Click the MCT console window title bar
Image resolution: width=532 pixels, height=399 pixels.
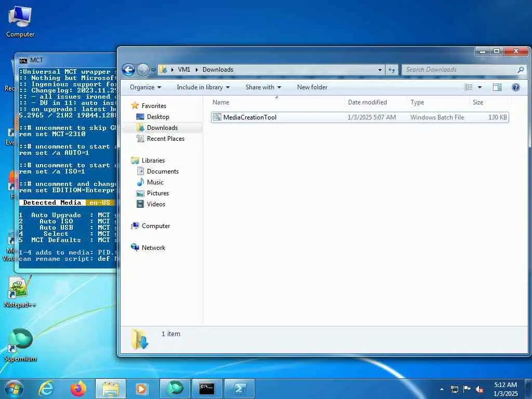pos(66,60)
